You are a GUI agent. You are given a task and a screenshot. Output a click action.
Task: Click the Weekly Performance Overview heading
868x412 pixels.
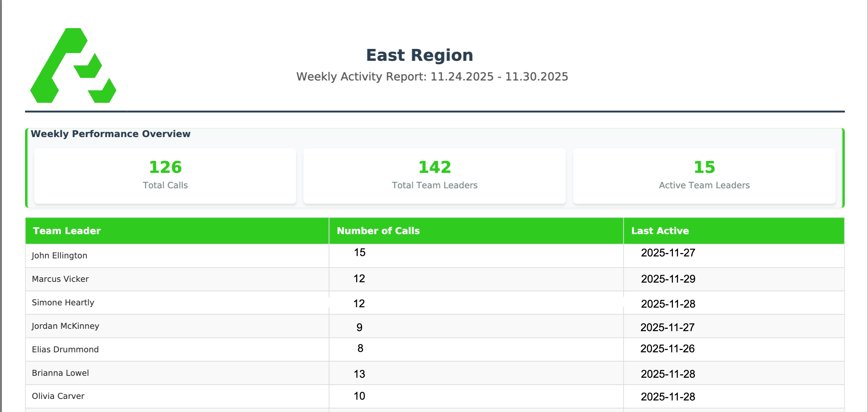click(111, 134)
